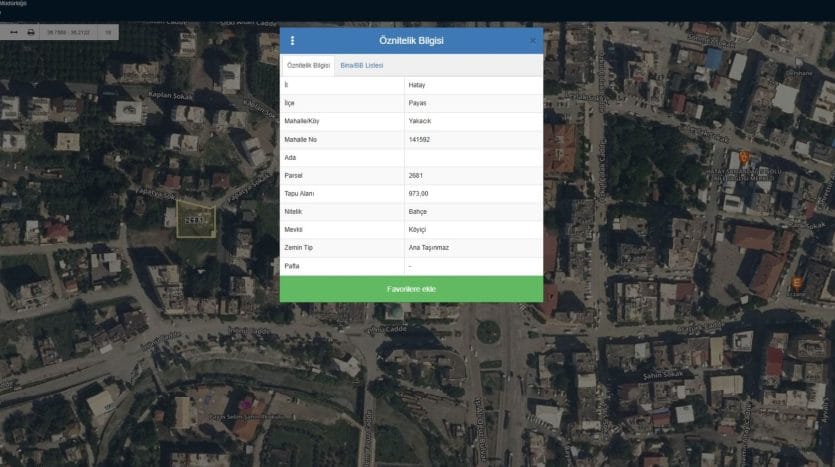
Task: Click the roundabout at center of map
Action: tap(488, 331)
